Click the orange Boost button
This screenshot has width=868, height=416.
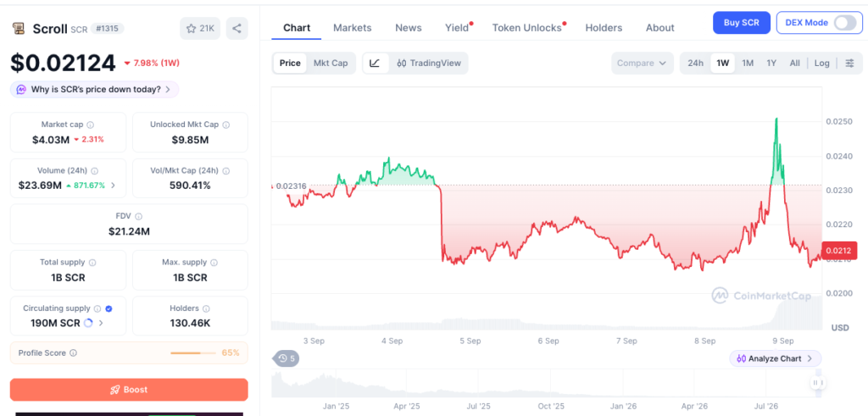[129, 390]
